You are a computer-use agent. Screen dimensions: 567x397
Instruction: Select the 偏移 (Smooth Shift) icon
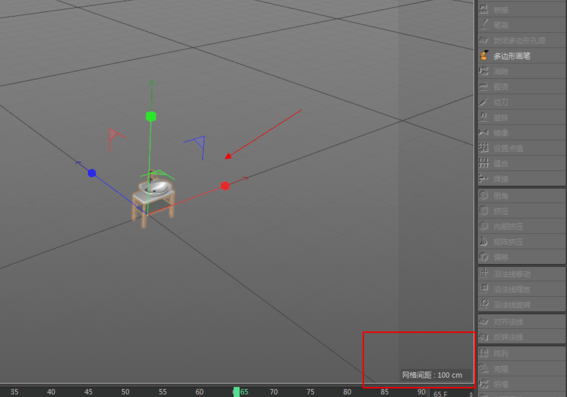(483, 257)
